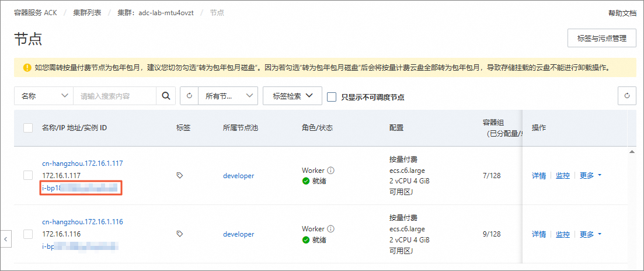
Task: Open developer node pool for 172.16.1.116
Action: coord(239,234)
